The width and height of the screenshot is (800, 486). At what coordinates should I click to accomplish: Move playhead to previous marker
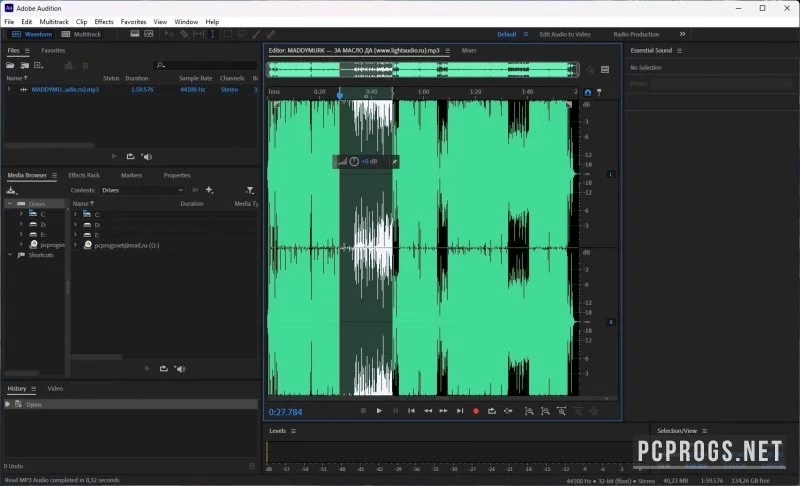pyautogui.click(x=411, y=411)
